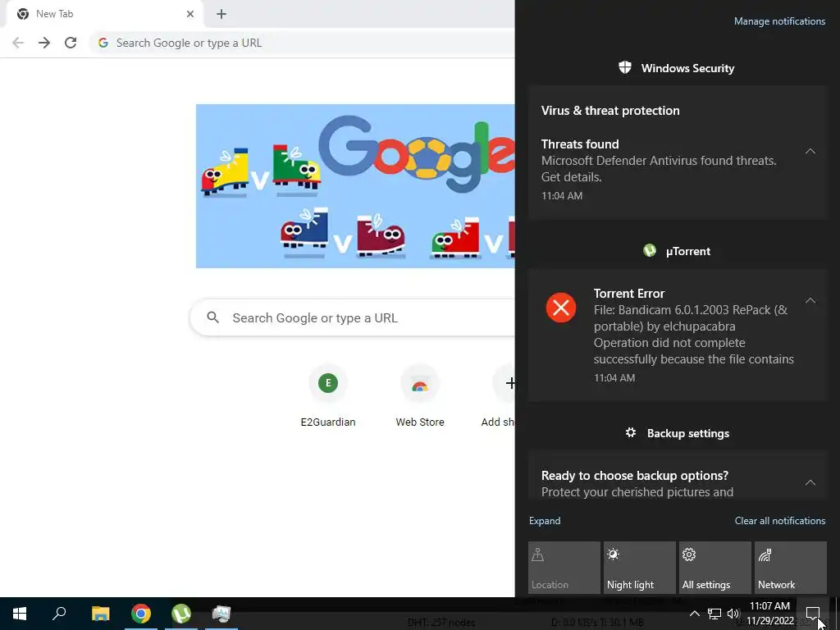Clear all notifications
This screenshot has height=630, width=840.
pyautogui.click(x=780, y=521)
